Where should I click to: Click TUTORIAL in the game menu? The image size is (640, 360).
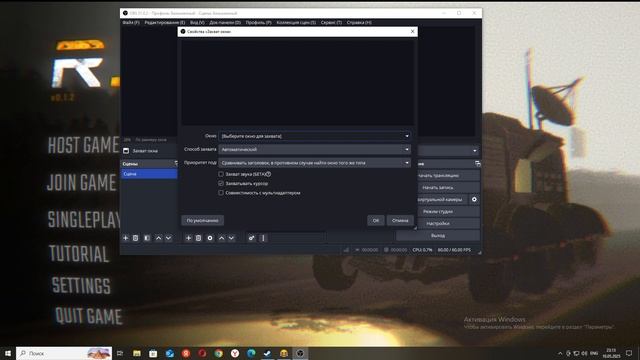tap(79, 254)
